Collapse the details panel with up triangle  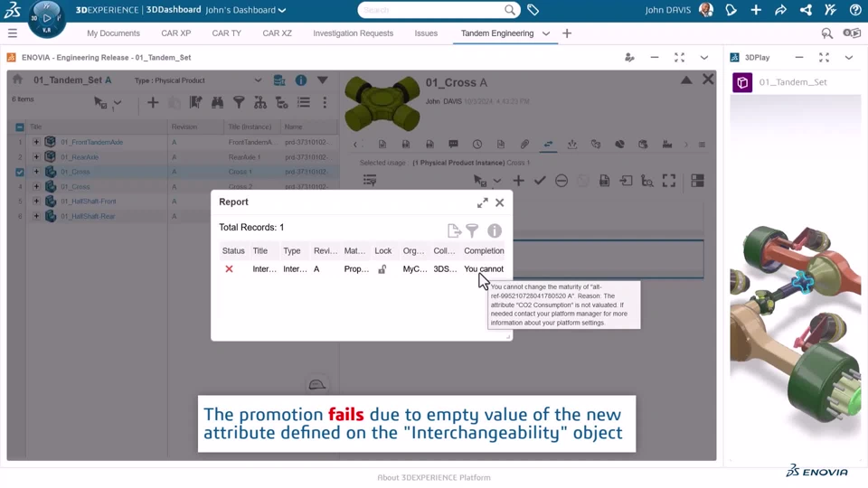[686, 80]
